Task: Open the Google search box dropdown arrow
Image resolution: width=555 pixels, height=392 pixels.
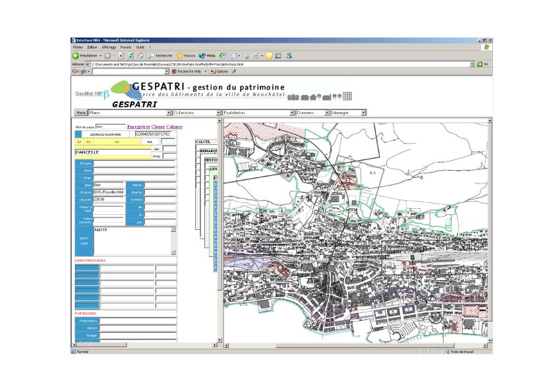Action: tap(167, 71)
